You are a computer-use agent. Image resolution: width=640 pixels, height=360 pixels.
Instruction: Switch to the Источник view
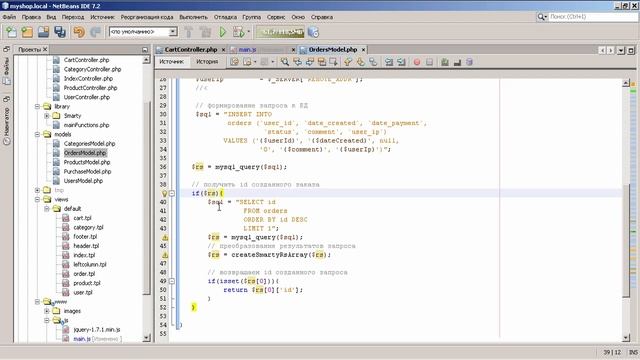click(171, 62)
